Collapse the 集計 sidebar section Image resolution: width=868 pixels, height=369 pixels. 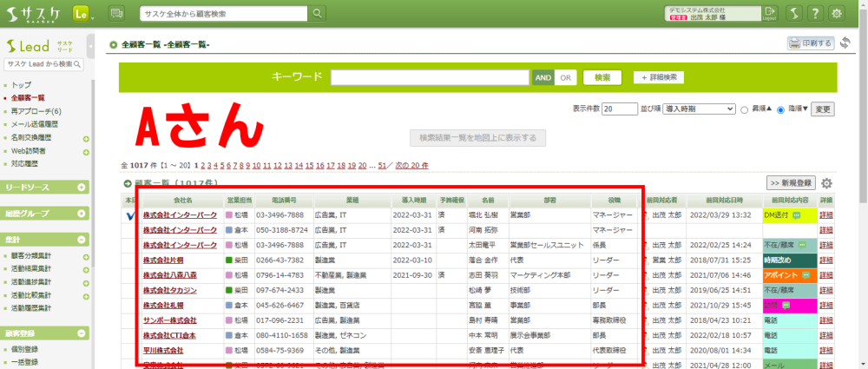[82, 239]
